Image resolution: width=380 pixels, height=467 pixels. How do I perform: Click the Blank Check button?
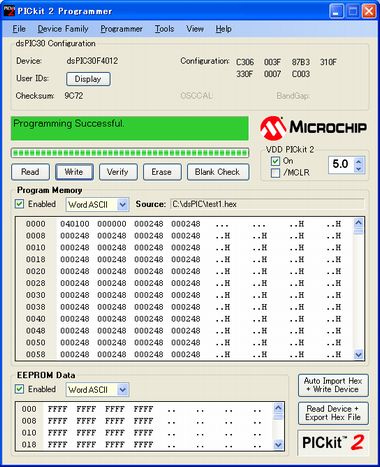[x=218, y=172]
